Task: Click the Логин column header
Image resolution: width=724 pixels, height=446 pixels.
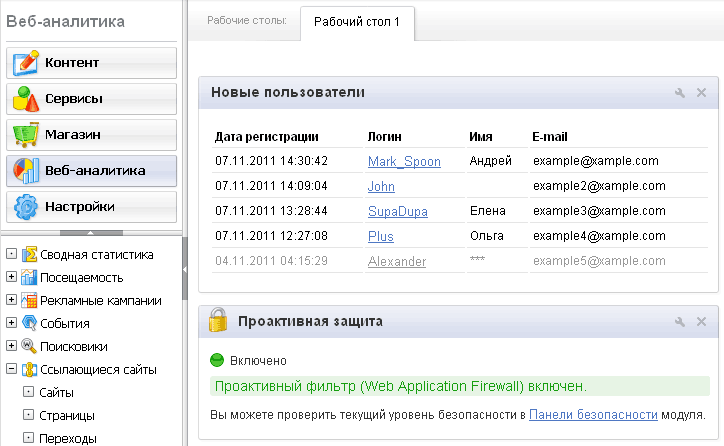Action: pyautogui.click(x=384, y=137)
